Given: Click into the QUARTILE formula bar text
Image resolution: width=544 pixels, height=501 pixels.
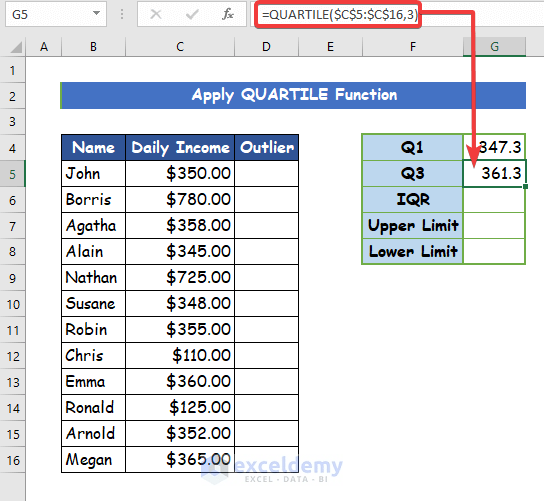Looking at the screenshot, I should (339, 15).
